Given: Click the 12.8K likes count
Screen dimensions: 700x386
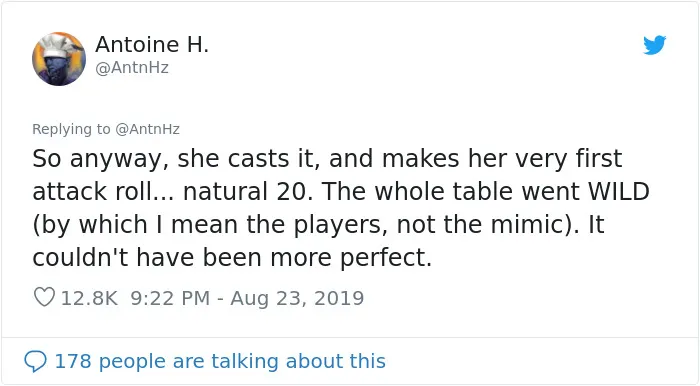Looking at the screenshot, I should [x=89, y=298].
